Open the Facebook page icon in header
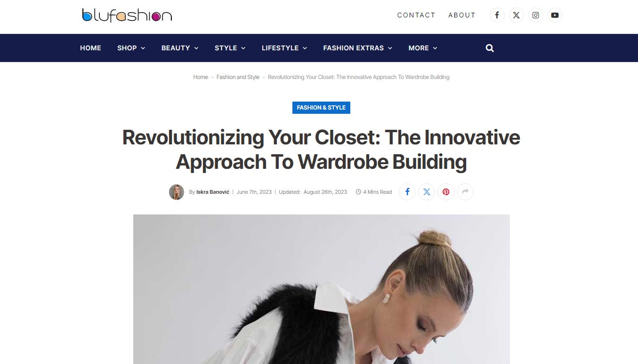Image resolution: width=638 pixels, height=364 pixels. click(497, 15)
